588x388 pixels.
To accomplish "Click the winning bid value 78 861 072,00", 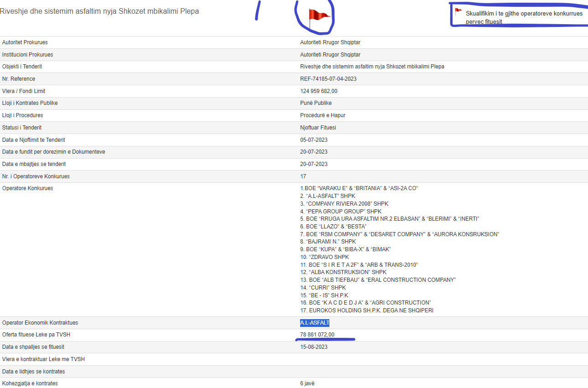I will pyautogui.click(x=317, y=335).
